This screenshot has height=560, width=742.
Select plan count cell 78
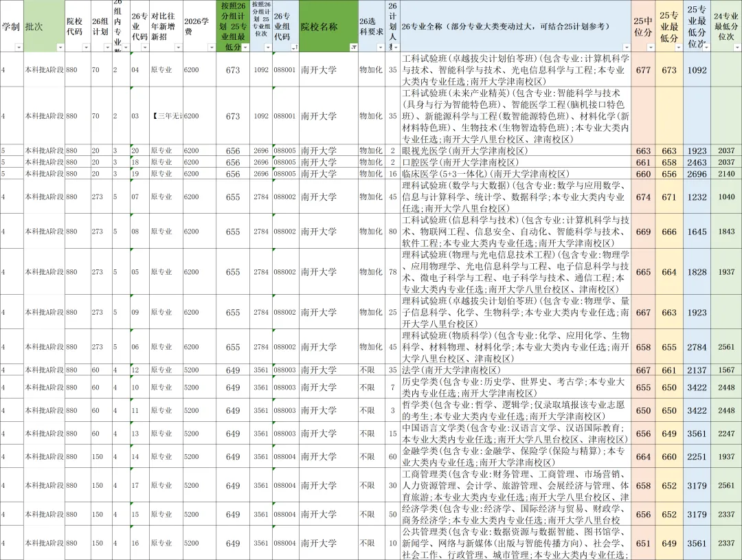(393, 271)
